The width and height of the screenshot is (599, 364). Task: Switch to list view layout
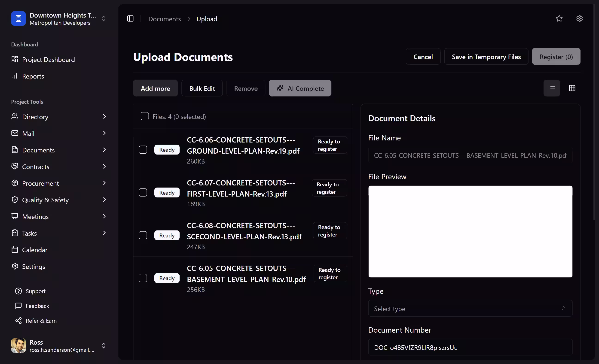[552, 88]
